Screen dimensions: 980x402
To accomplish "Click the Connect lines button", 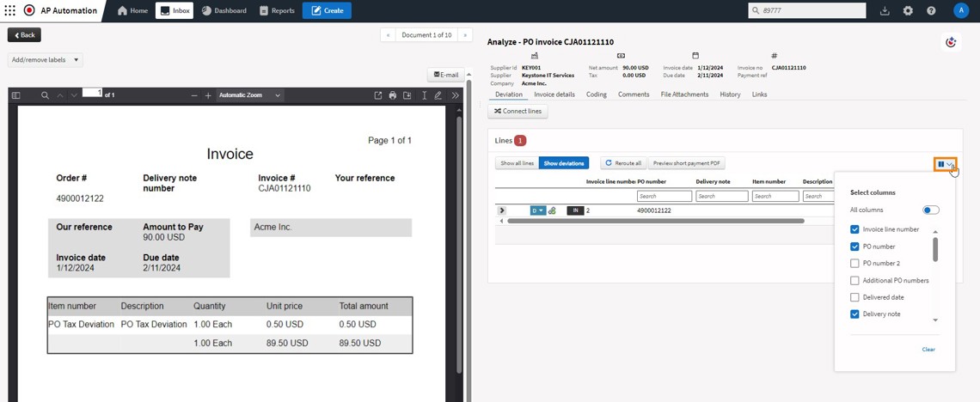I will [x=518, y=112].
